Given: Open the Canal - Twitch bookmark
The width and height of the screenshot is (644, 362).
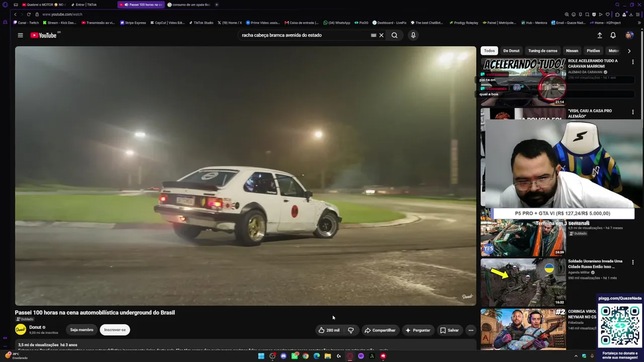Looking at the screenshot, I should 26,23.
